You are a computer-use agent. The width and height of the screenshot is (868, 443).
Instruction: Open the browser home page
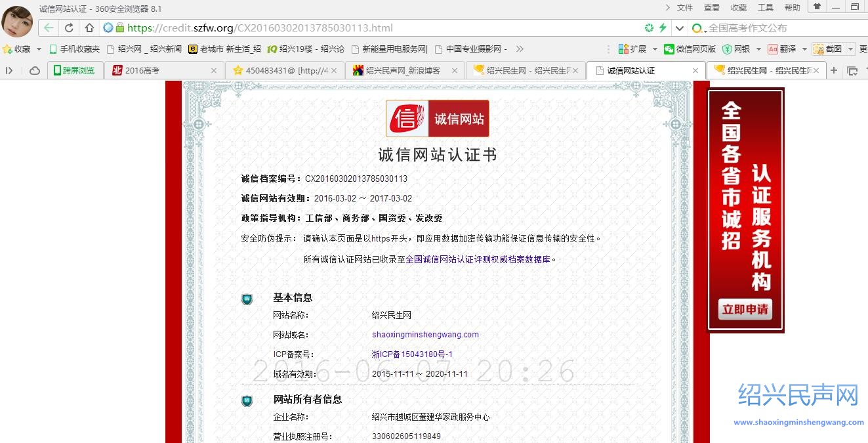tap(90, 28)
